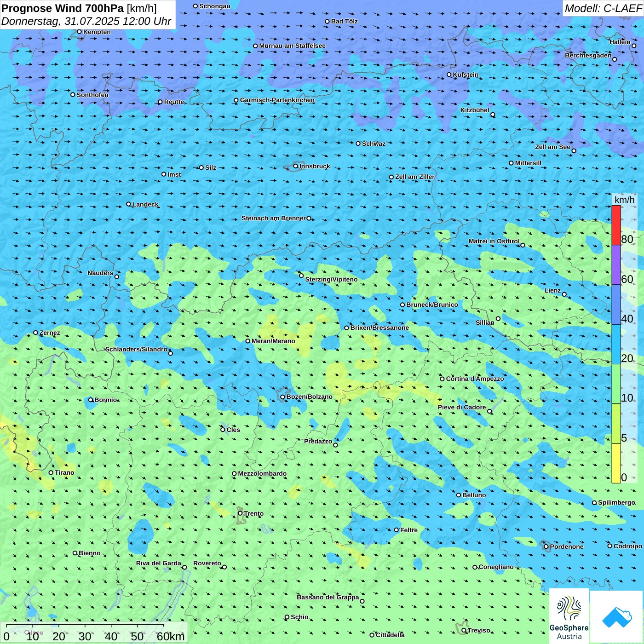Click the 'Modell: C-LAEF' label
The image size is (644, 644).
click(x=603, y=8)
